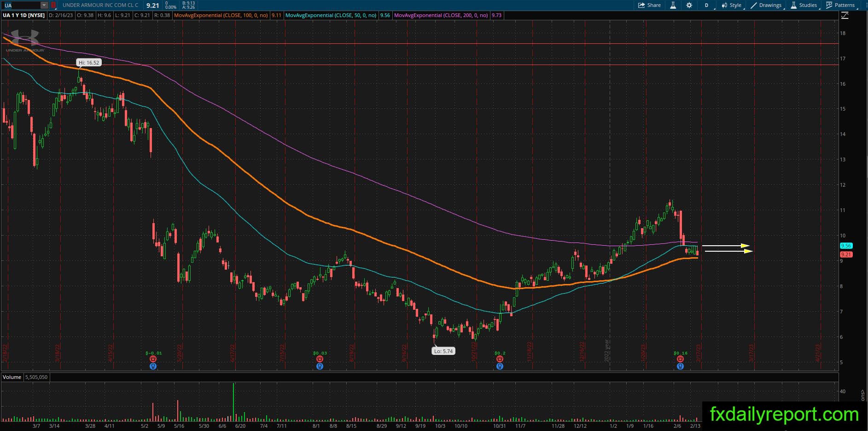Open the D timeframe dropdown

coord(706,5)
